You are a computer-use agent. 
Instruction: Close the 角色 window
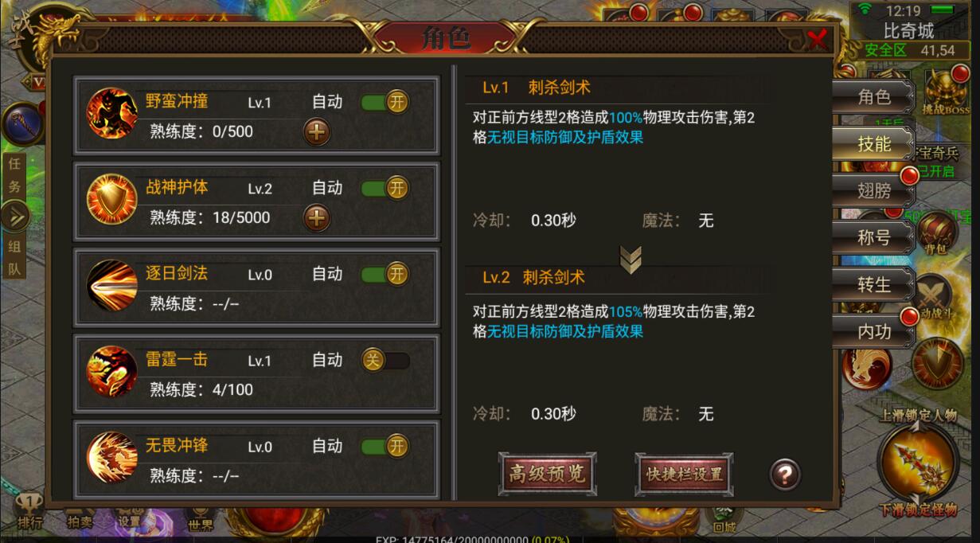tap(816, 39)
